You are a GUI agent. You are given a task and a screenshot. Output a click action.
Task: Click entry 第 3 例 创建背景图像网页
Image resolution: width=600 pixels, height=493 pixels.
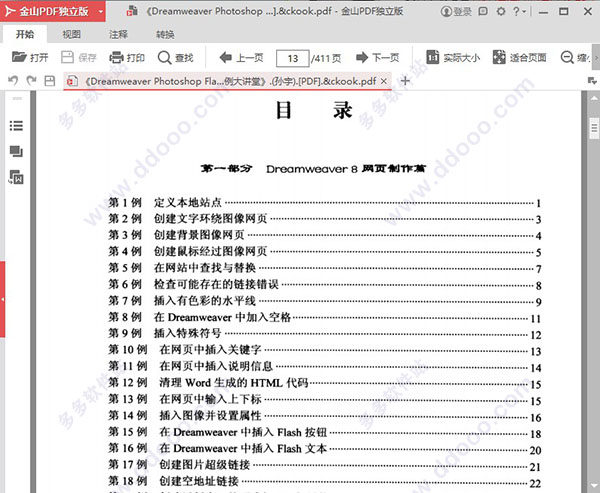324,235
